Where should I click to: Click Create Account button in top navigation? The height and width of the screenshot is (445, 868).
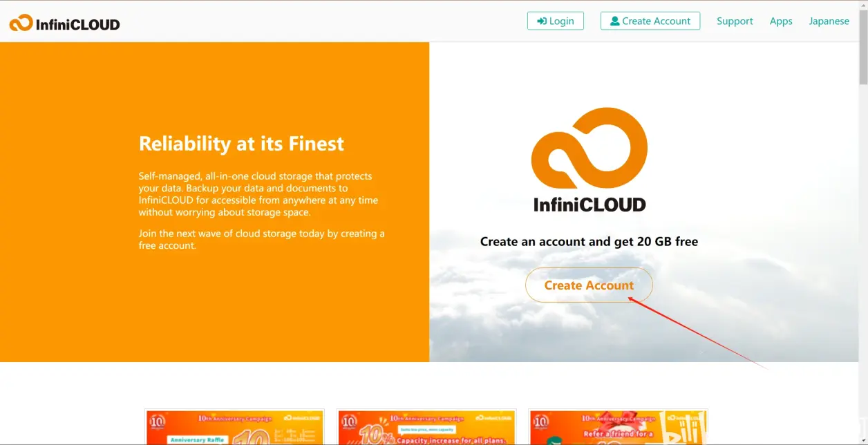[650, 21]
